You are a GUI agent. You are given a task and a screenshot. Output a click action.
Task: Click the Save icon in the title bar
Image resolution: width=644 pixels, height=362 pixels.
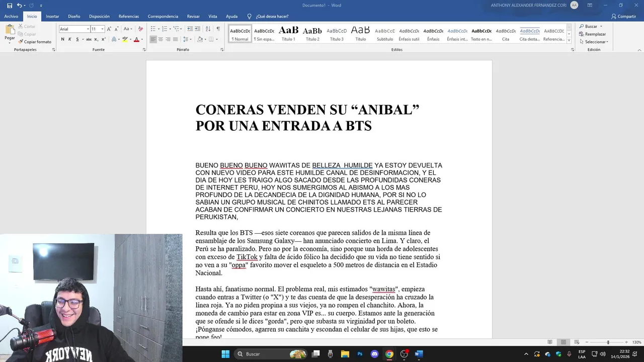tap(10, 6)
